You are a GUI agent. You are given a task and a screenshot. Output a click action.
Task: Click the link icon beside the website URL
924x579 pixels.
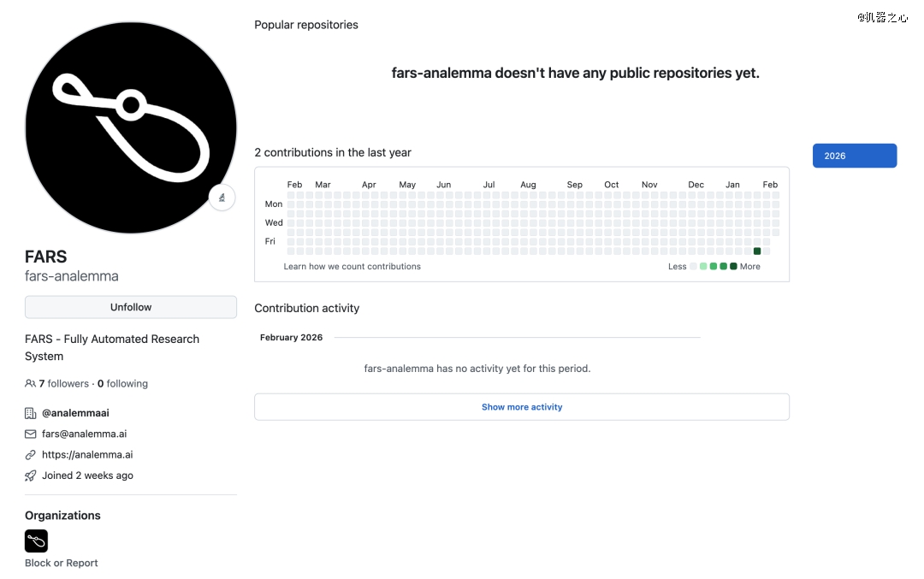coord(31,455)
